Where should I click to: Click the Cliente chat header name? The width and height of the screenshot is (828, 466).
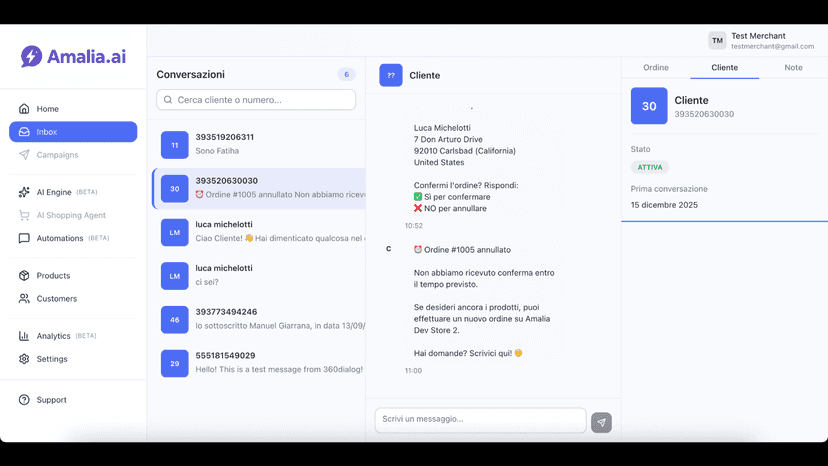click(425, 76)
